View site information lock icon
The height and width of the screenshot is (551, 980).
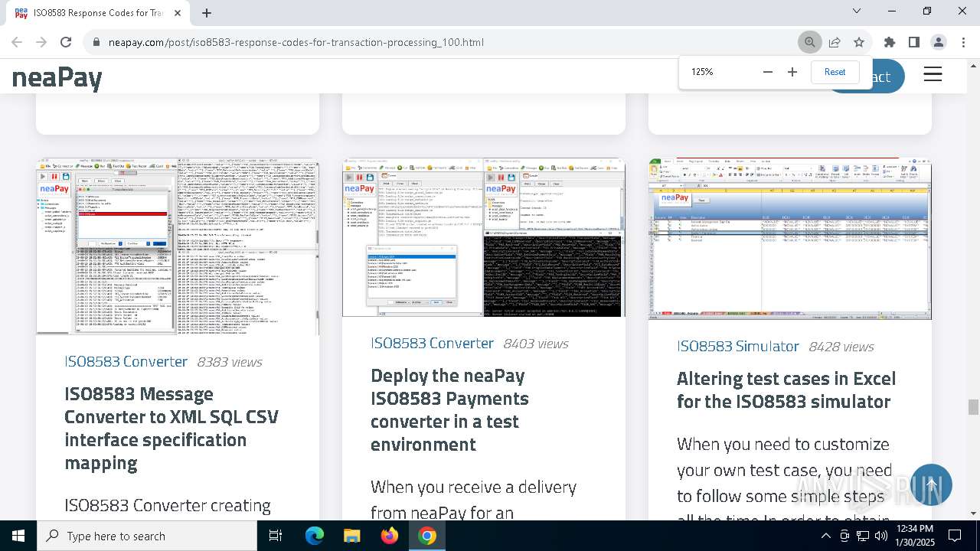pyautogui.click(x=96, y=42)
